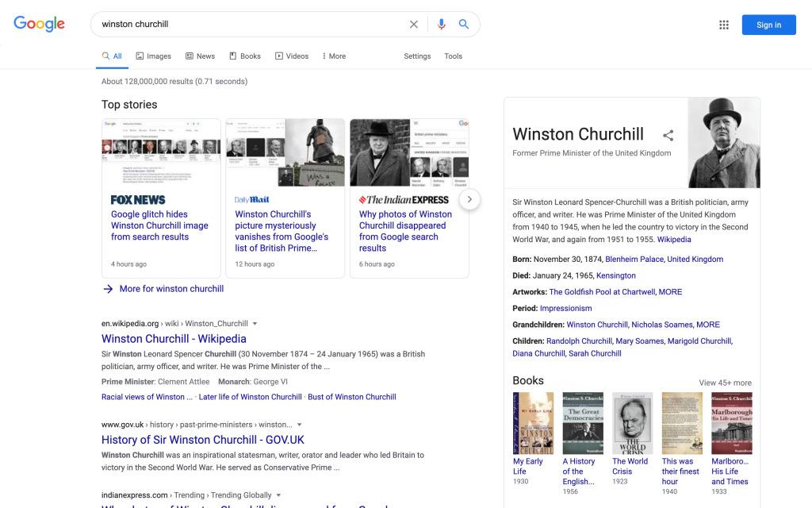812x508 pixels.
Task: Click The Indian Express logo
Action: 404,199
